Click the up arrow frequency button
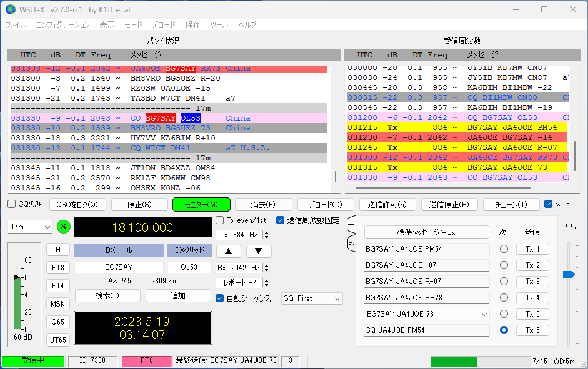 pyautogui.click(x=228, y=252)
